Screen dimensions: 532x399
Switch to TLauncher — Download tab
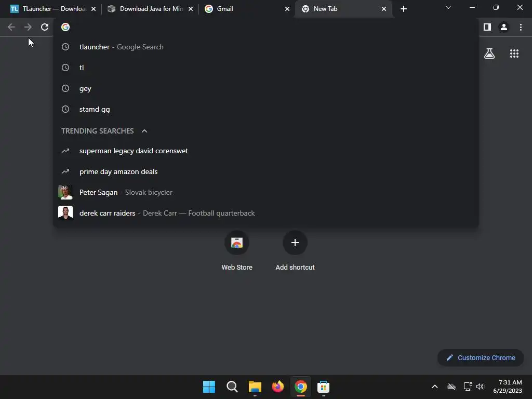pyautogui.click(x=54, y=9)
